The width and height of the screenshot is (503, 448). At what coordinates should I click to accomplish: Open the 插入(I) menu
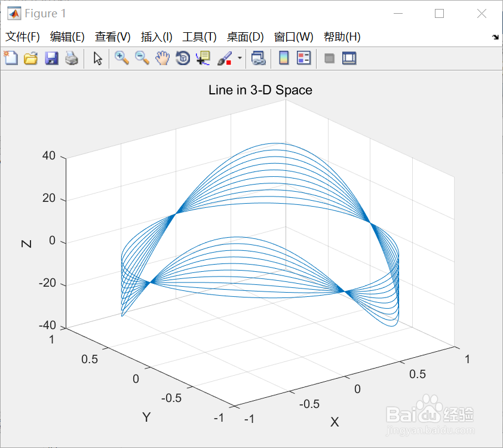[x=157, y=37]
